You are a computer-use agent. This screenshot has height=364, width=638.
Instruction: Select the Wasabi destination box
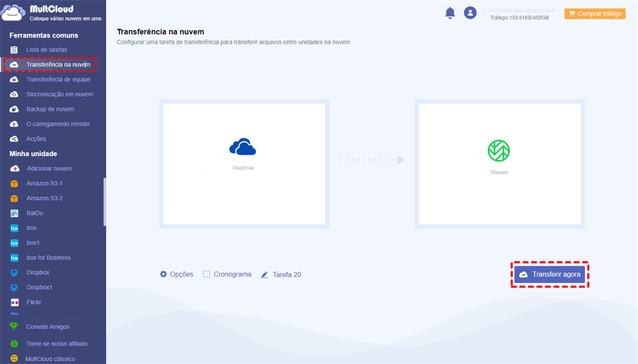pyautogui.click(x=499, y=164)
